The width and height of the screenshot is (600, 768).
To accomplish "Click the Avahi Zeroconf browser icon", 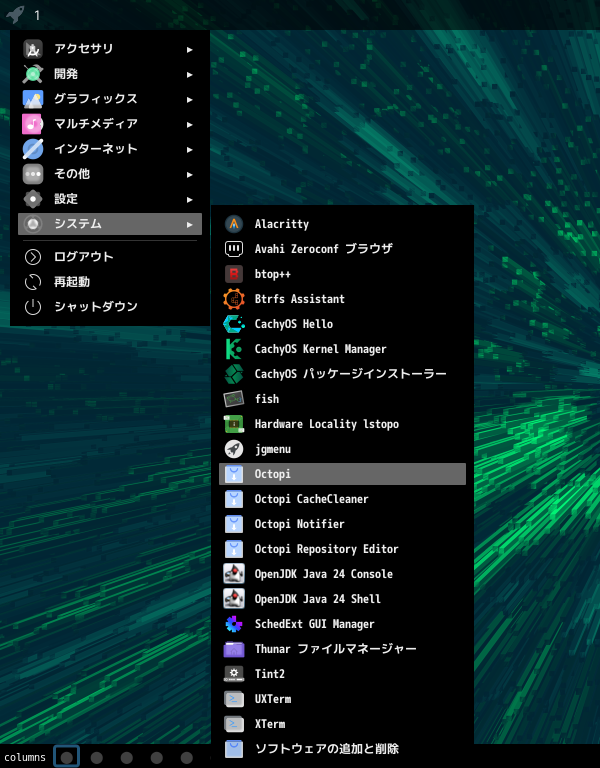I will pos(234,249).
